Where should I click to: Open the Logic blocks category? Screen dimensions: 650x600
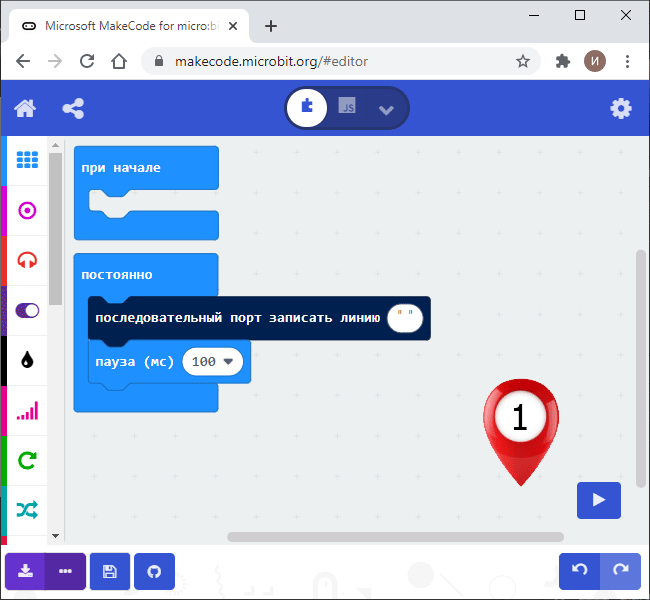click(x=27, y=510)
